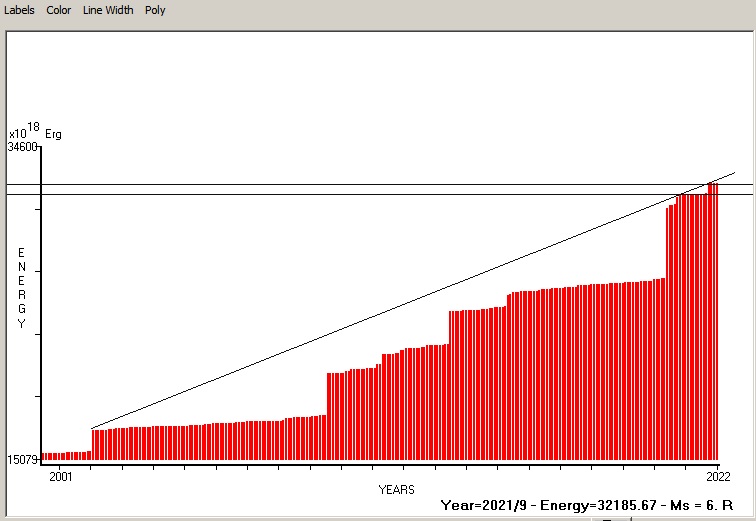This screenshot has width=756, height=521.
Task: Click the 34600 maximum energy axis label
Action: (22, 147)
